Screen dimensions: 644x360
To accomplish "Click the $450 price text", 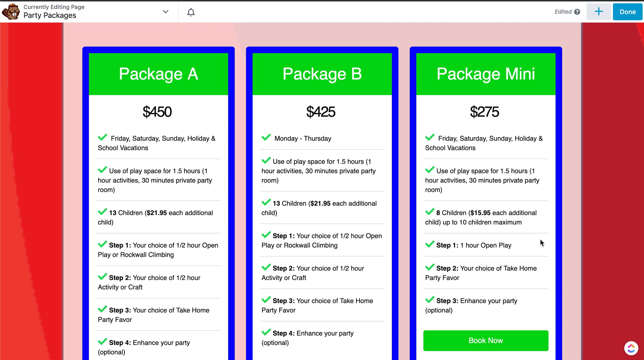I will click(x=157, y=112).
